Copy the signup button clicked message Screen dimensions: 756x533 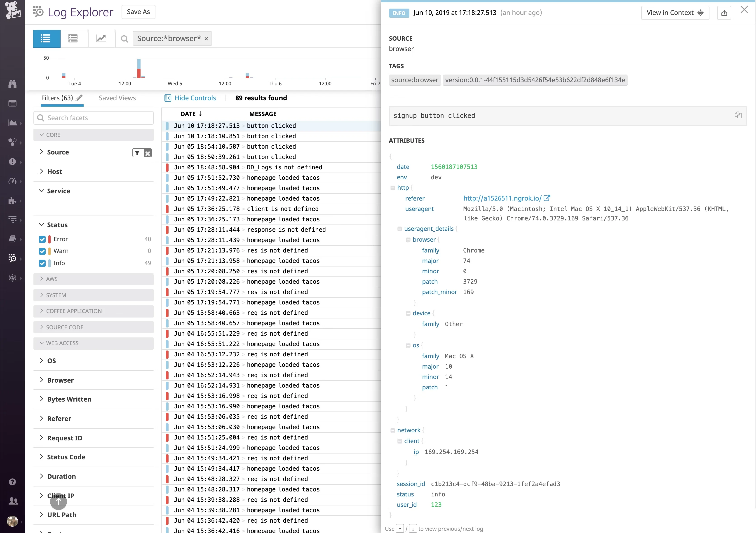738,115
